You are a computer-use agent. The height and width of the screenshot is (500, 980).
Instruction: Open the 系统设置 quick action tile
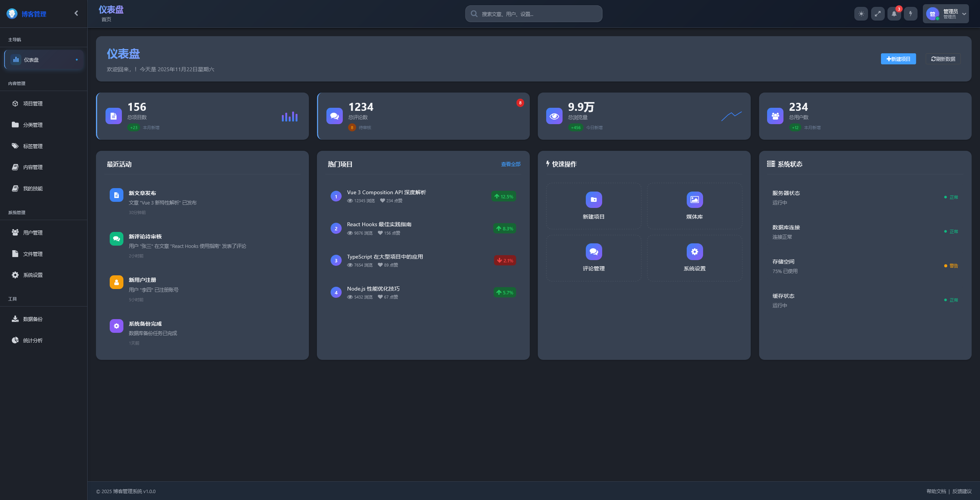click(694, 258)
